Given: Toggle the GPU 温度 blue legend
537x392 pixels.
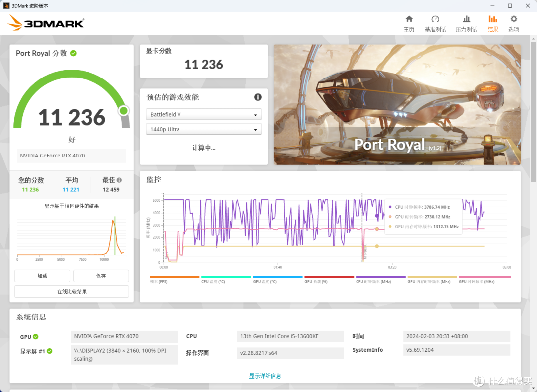Looking at the screenshot, I should click(x=277, y=279).
